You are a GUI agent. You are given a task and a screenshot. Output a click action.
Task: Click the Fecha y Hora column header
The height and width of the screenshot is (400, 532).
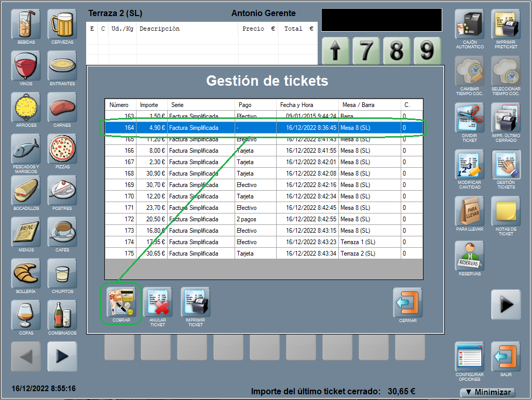(x=307, y=105)
